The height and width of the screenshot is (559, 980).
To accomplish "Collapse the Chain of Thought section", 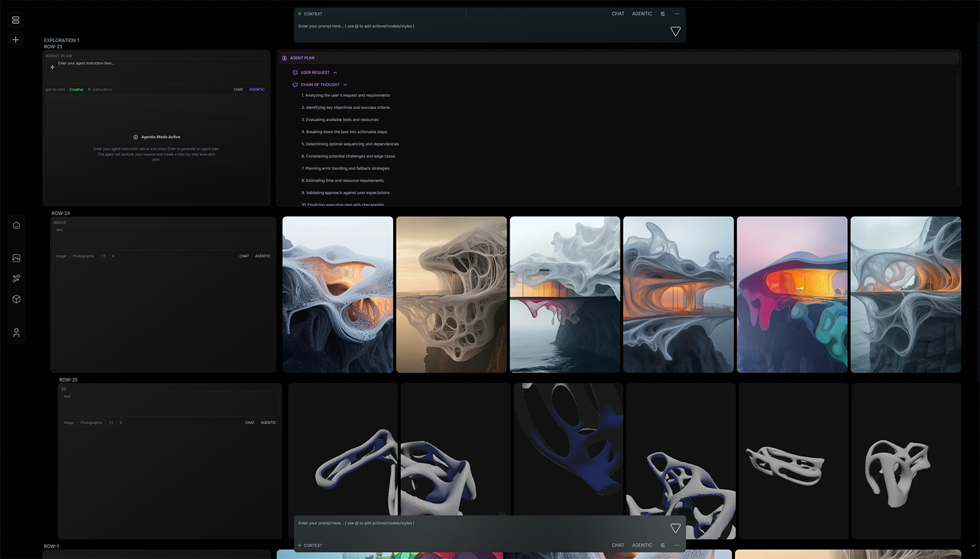I will point(345,85).
